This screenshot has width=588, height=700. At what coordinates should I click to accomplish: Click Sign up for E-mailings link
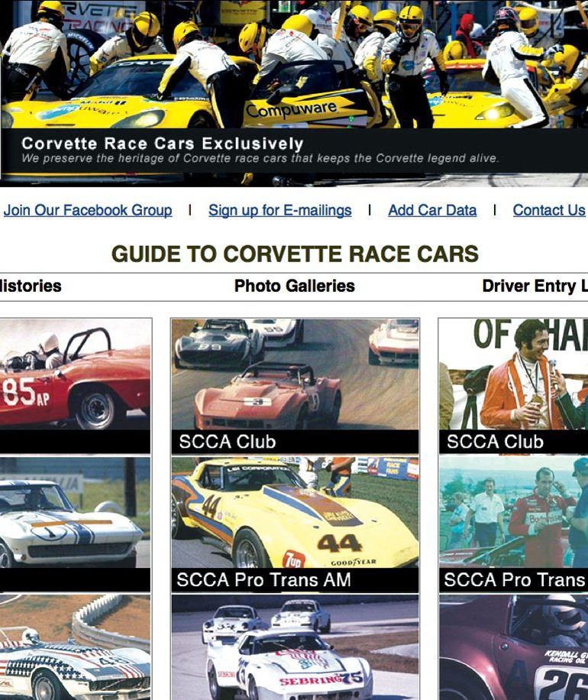279,210
